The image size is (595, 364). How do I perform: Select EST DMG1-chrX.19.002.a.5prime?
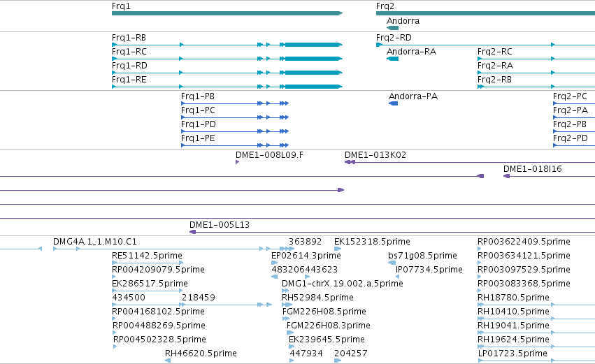coord(343,284)
